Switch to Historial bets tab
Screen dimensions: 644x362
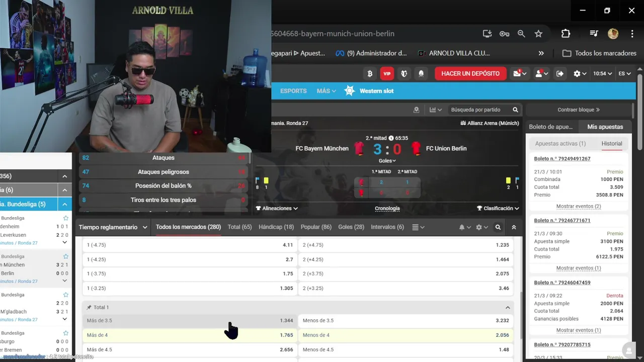tap(612, 144)
